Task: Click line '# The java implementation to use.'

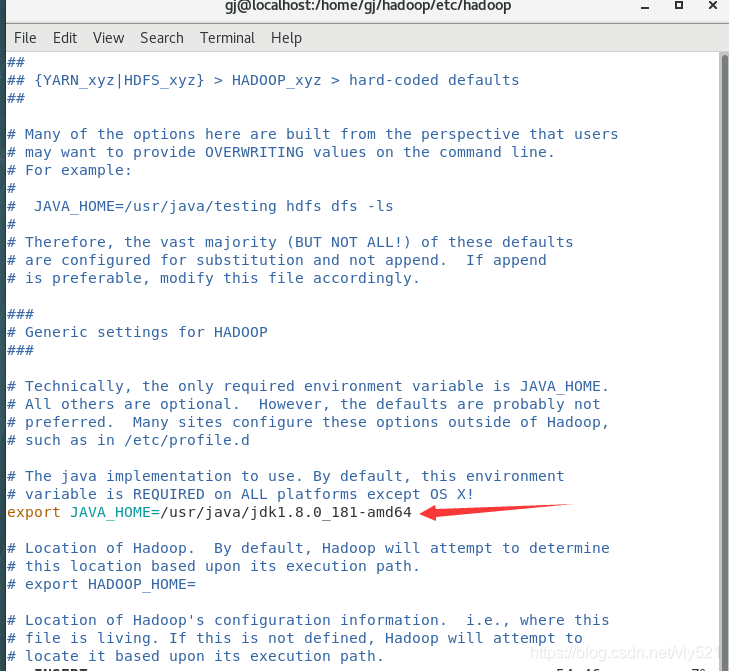Action: click(x=285, y=476)
